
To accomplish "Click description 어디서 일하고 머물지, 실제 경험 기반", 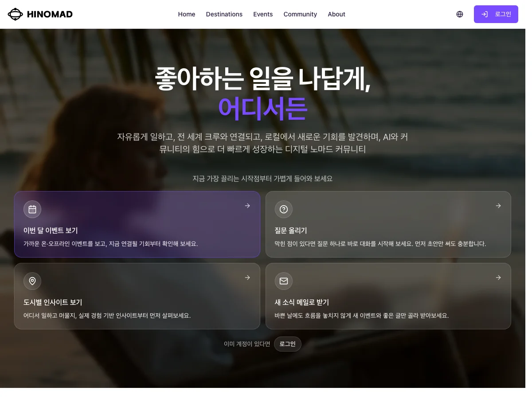I will [x=107, y=316].
